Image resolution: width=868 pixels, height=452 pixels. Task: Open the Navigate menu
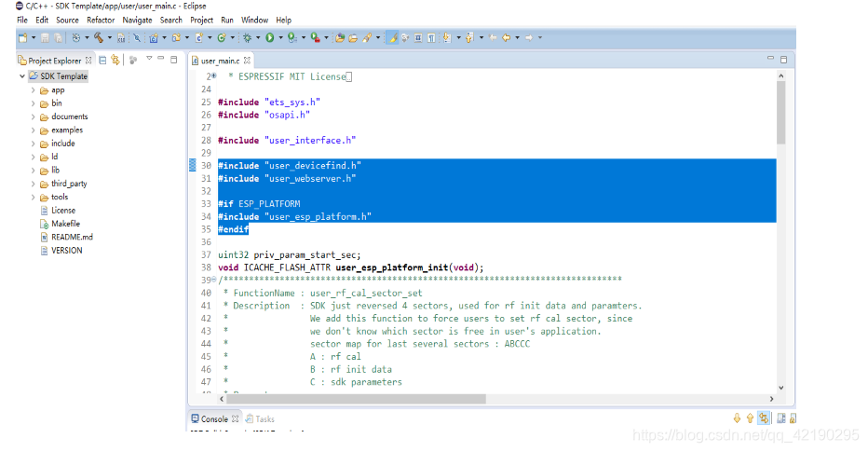tap(137, 20)
